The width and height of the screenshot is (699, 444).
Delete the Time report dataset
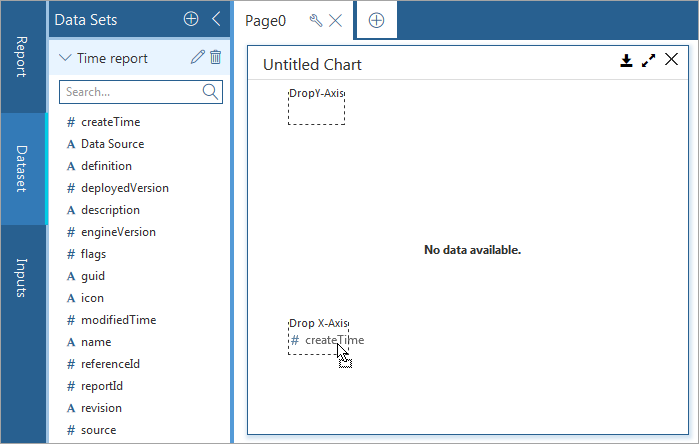pos(215,58)
